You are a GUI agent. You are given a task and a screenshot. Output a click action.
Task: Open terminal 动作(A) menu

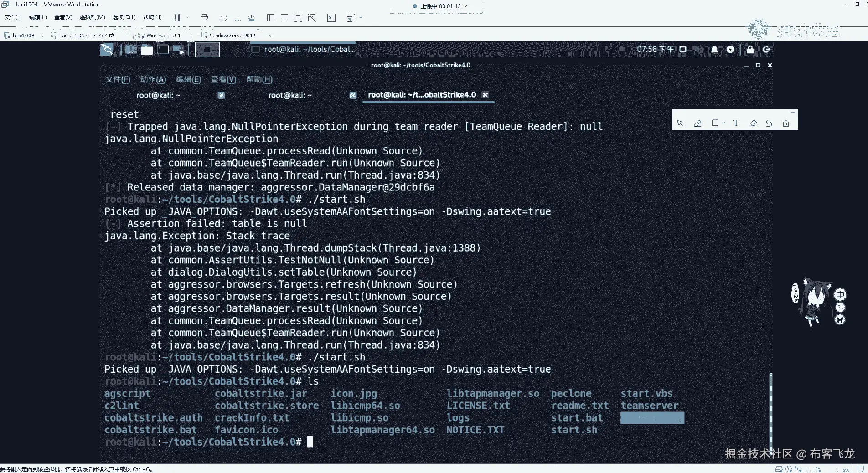click(x=153, y=79)
